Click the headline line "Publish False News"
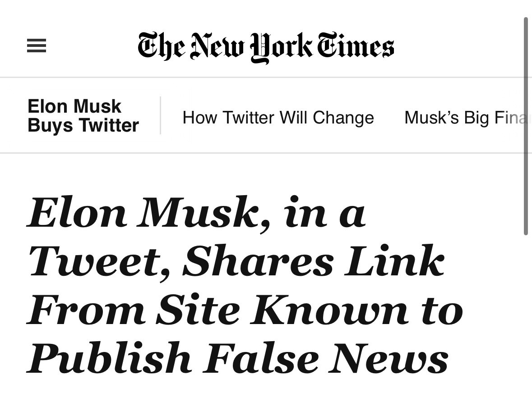Viewport: 532px width, 393px height. pyautogui.click(x=238, y=359)
